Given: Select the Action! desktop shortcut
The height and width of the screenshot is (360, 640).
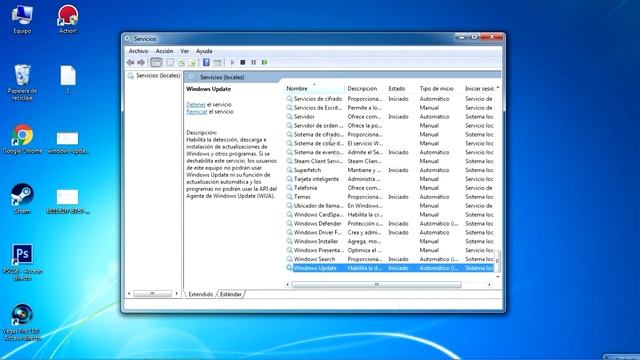Looking at the screenshot, I should (68, 19).
